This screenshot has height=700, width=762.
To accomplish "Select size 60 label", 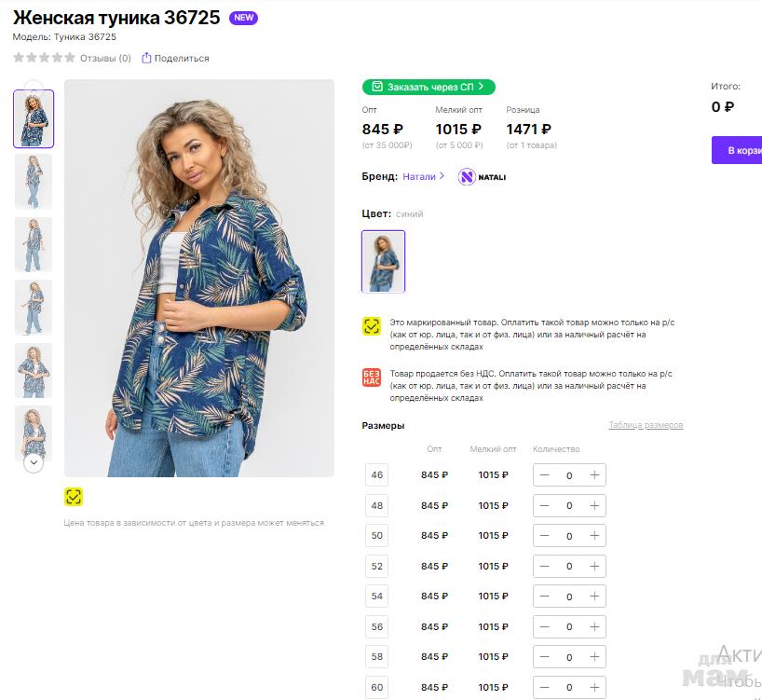I will (377, 688).
